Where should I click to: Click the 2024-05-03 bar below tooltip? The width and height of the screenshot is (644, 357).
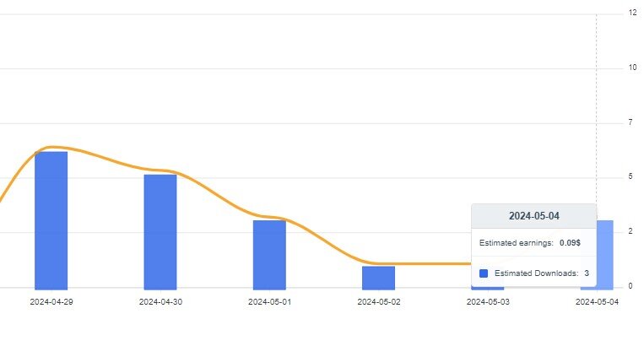click(x=488, y=289)
